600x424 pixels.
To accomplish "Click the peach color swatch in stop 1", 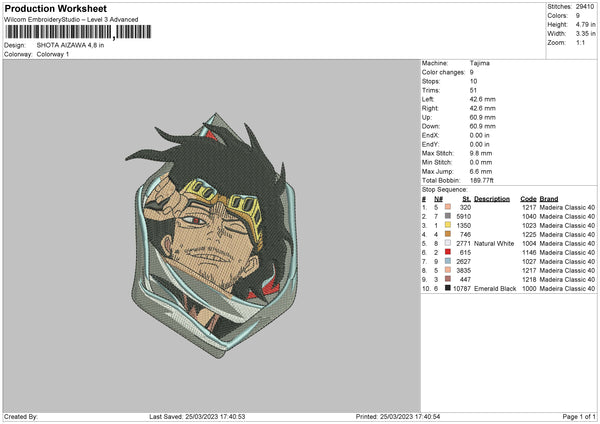I will [448, 207].
